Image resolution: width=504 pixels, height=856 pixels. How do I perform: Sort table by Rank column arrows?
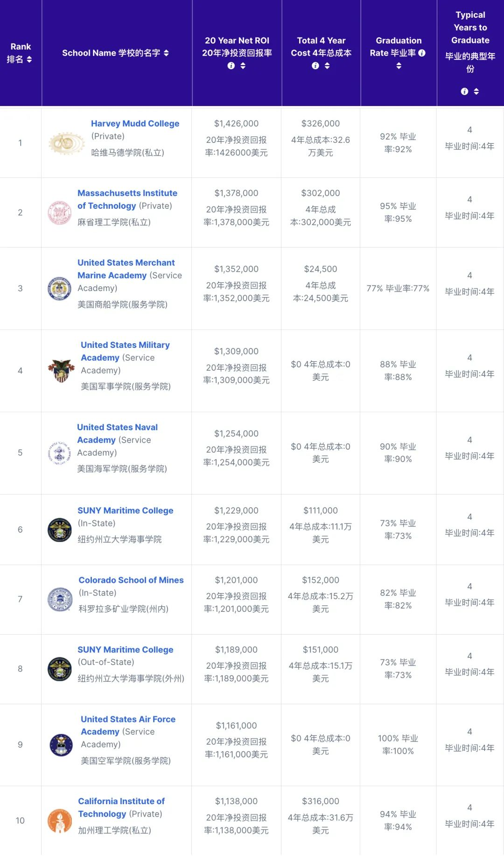click(29, 59)
